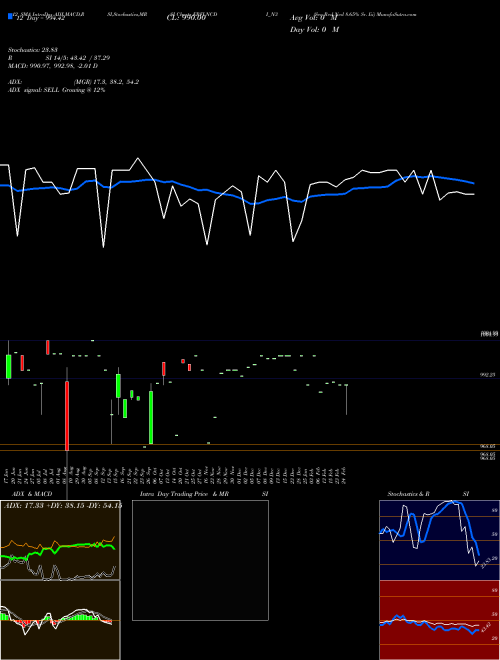Click 'ADX signal: SELL Growing @ 12%' text

(x=56, y=90)
